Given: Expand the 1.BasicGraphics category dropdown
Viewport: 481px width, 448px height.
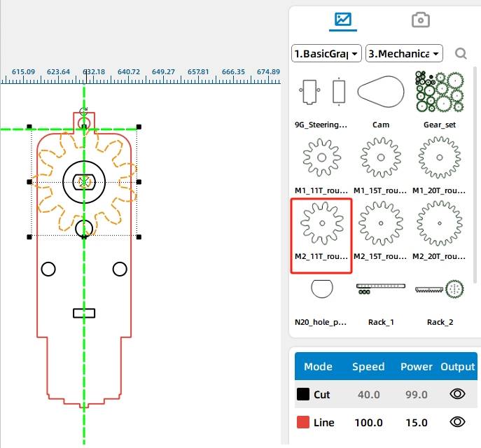Looking at the screenshot, I should (326, 53).
